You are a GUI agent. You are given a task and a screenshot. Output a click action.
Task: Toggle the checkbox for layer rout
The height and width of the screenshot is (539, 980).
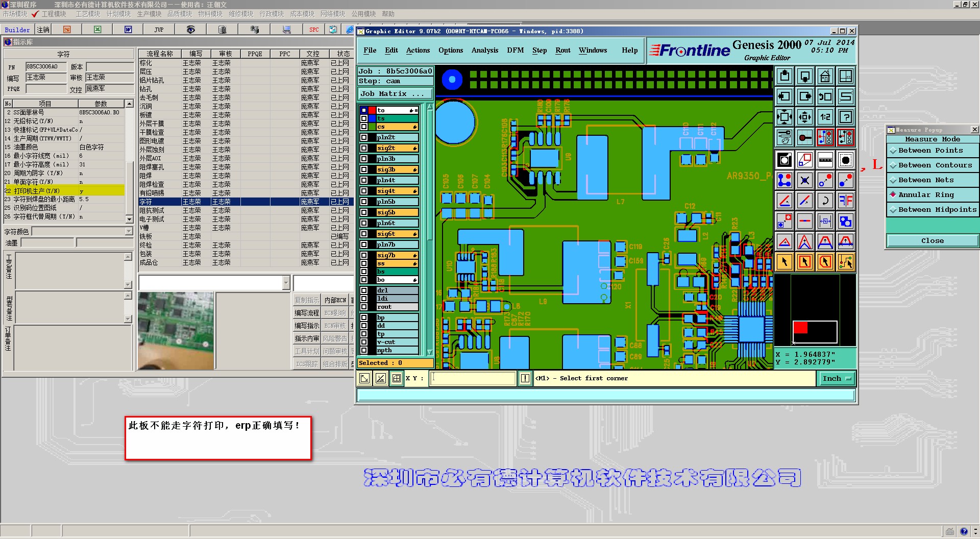tap(364, 307)
